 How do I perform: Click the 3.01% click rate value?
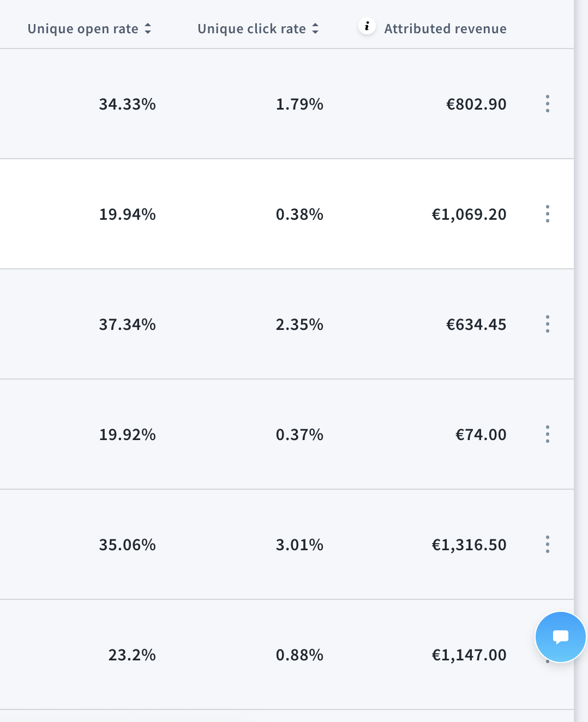(299, 545)
